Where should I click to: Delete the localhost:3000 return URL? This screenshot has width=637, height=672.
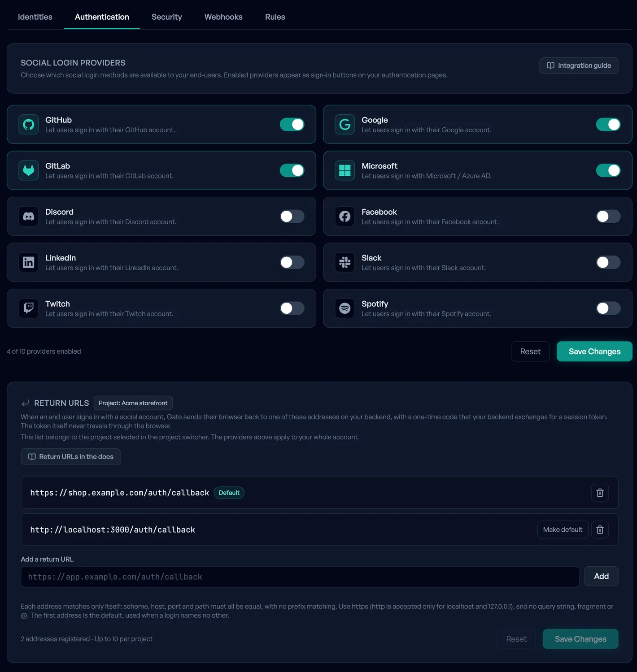click(600, 530)
